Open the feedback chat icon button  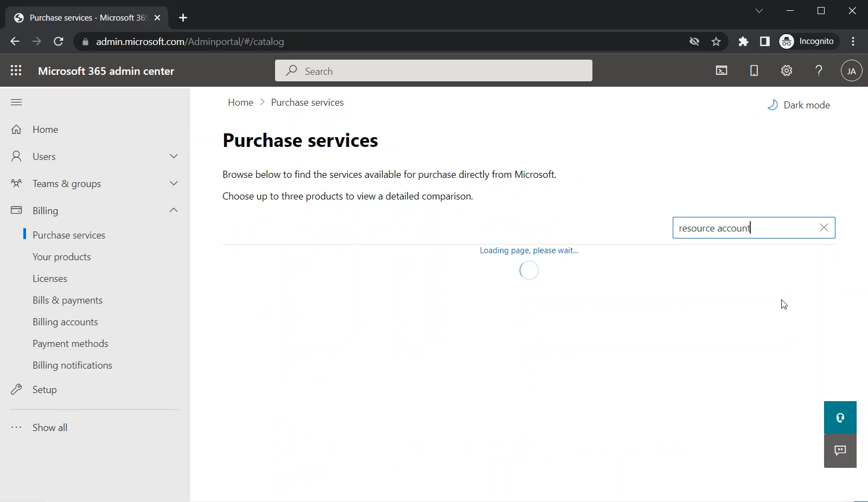[840, 450]
